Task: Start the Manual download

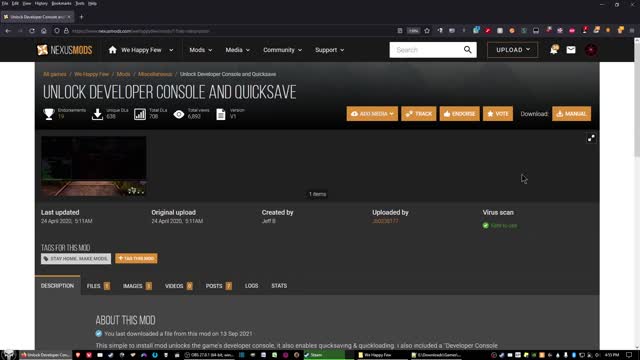Action: (571, 114)
